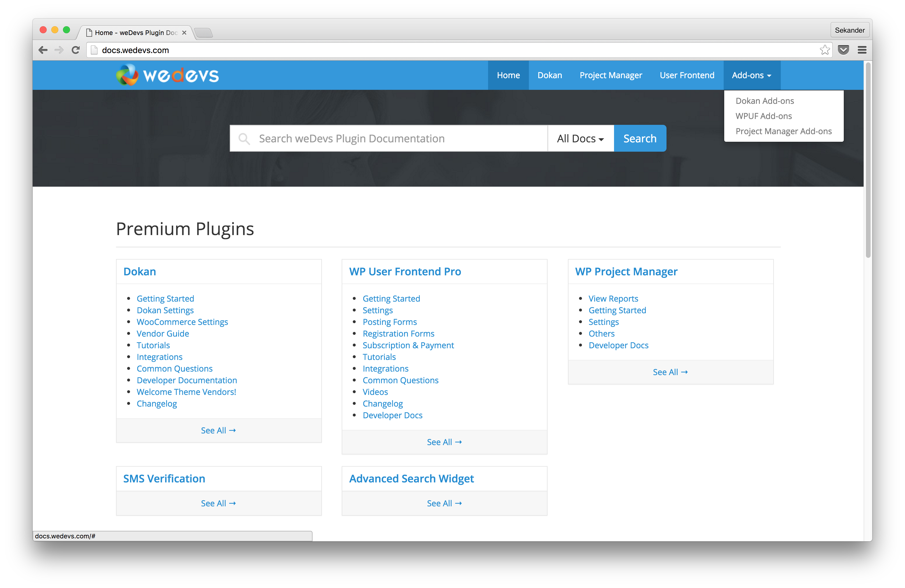Click the Pocket extension icon
Screen dimensions: 905x588
click(843, 50)
